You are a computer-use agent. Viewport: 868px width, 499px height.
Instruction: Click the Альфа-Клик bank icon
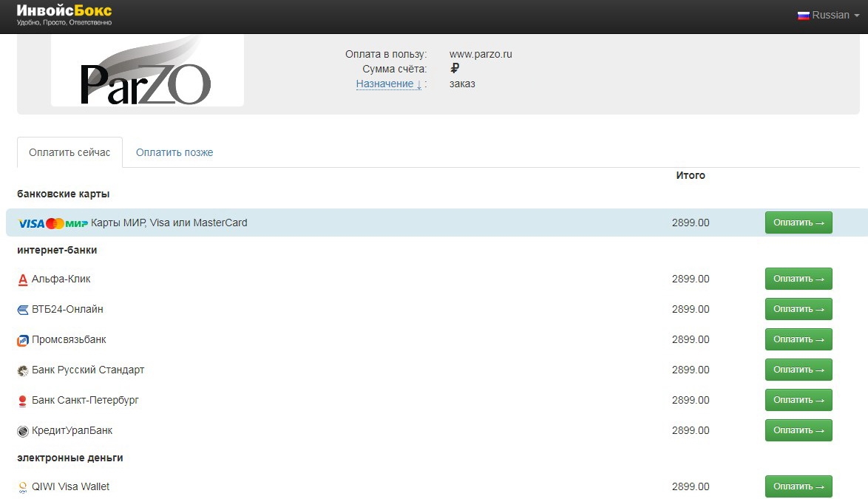coord(23,280)
